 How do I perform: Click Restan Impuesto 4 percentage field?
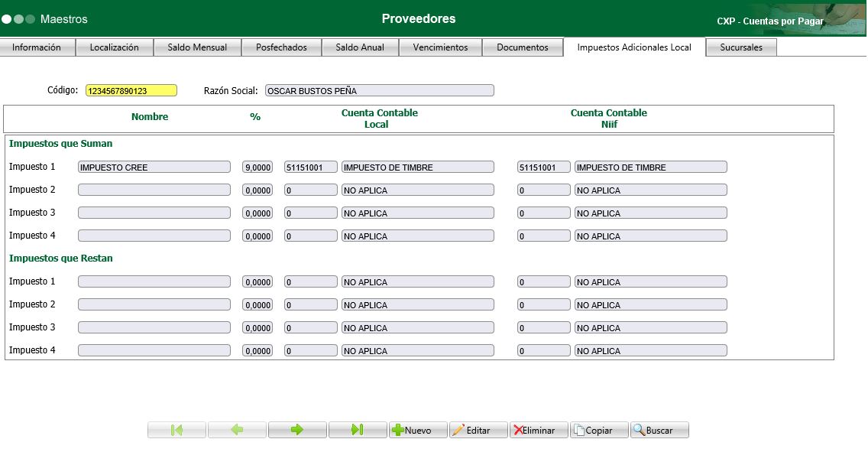point(257,350)
